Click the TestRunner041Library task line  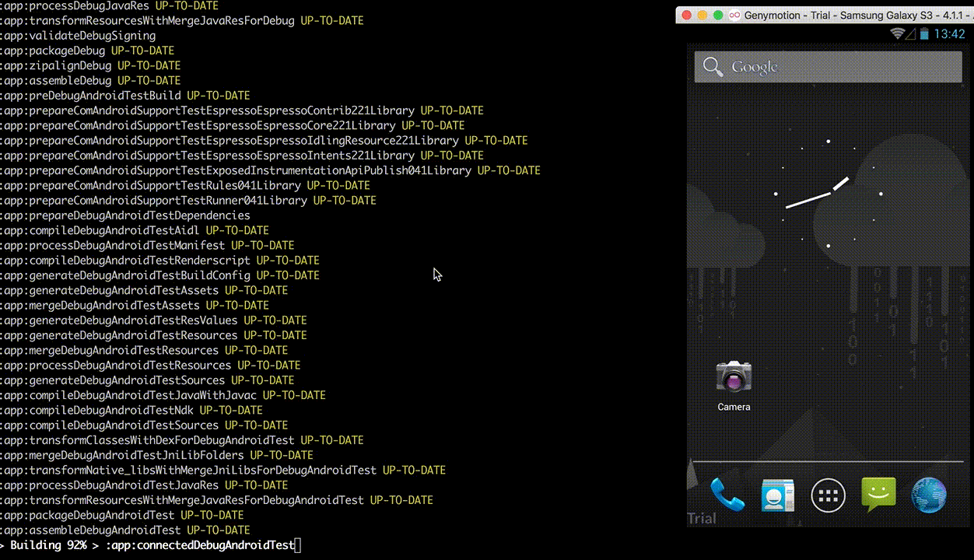[x=188, y=201]
